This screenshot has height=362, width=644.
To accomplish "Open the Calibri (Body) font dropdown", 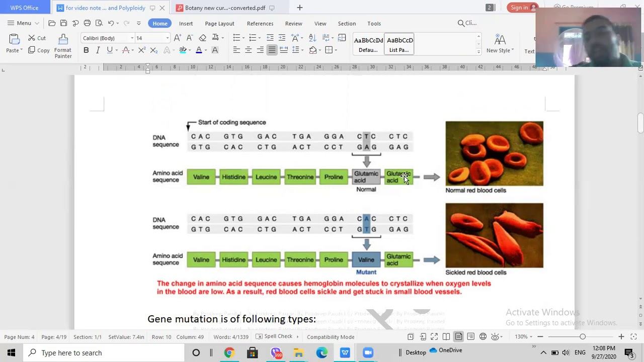I will [132, 38].
